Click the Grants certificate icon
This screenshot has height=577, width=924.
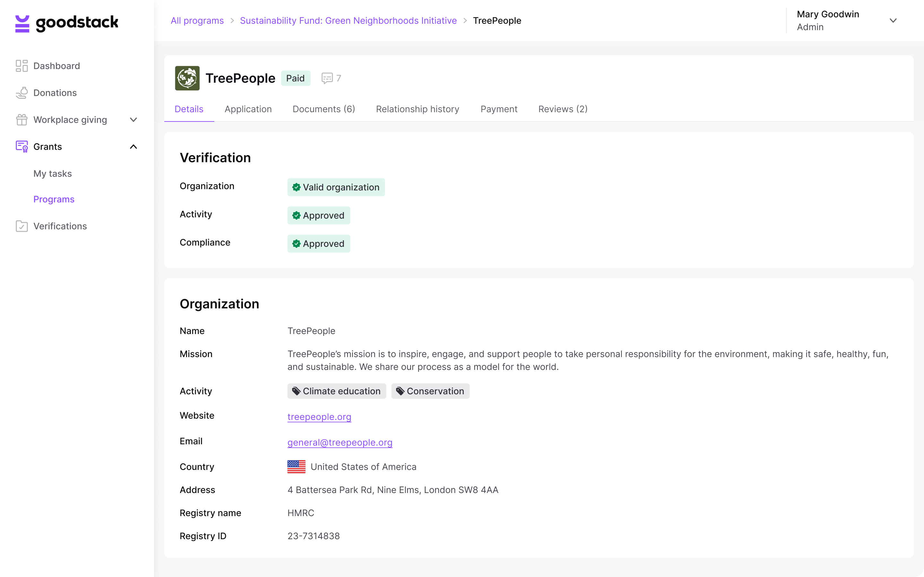pyautogui.click(x=22, y=146)
